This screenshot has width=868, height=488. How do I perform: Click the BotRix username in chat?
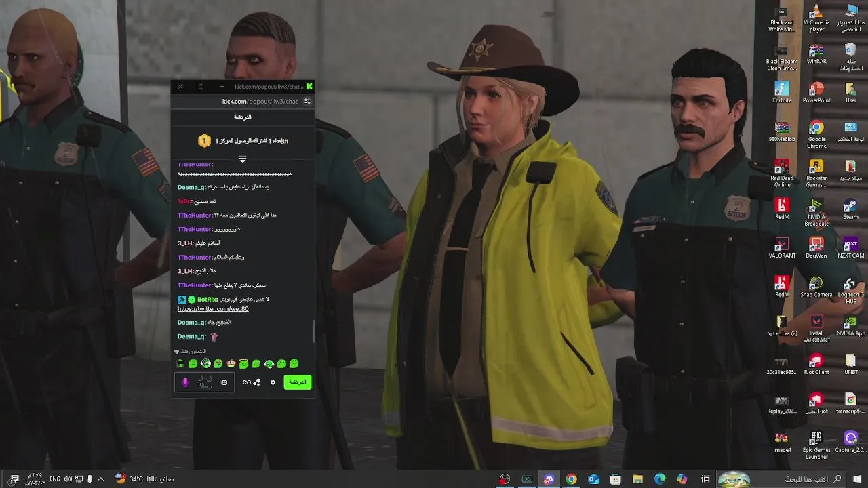(207, 299)
